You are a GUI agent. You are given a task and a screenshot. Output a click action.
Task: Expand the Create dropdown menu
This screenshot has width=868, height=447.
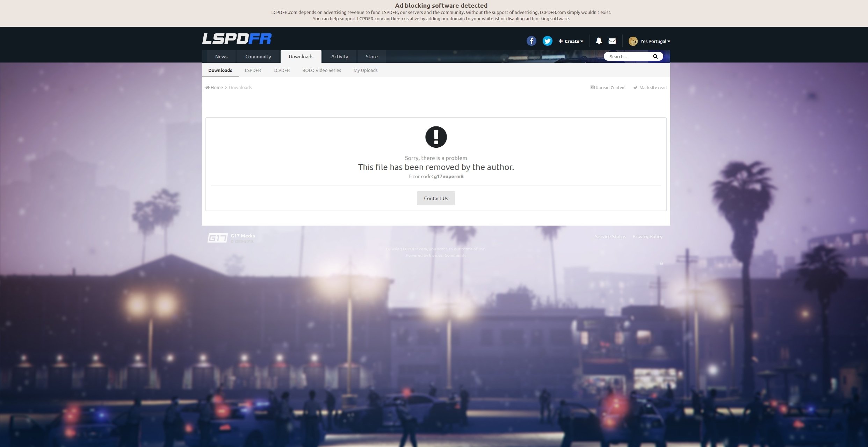571,41
